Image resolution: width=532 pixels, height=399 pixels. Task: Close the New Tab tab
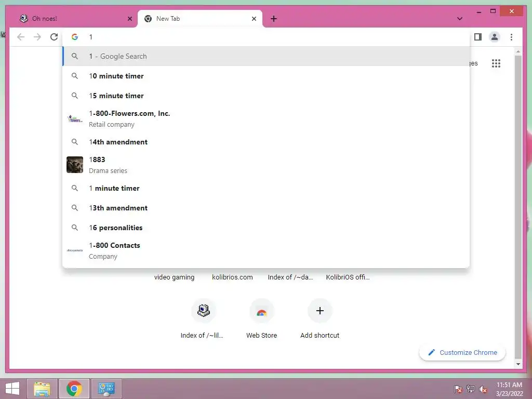(x=254, y=19)
